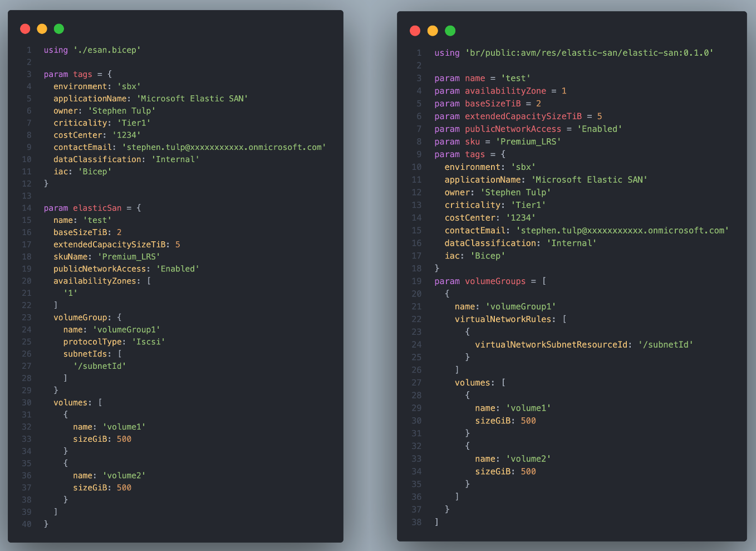Click line number 19 in right editor

click(416, 281)
